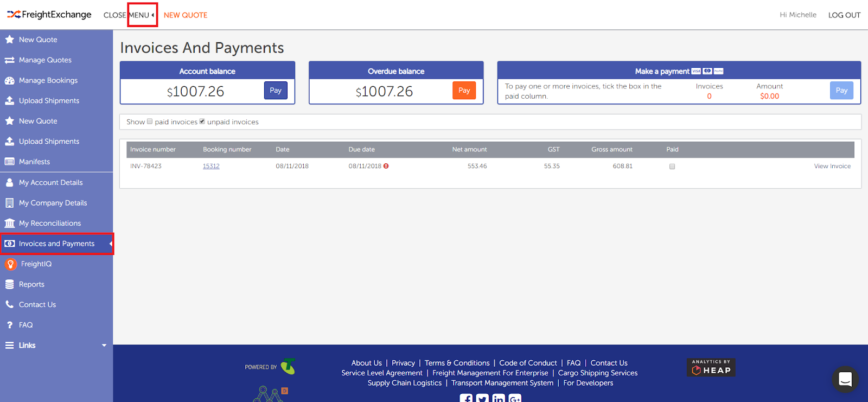The image size is (868, 402).
Task: Click the $0.00 Amount in Make a payment
Action: [x=769, y=96]
